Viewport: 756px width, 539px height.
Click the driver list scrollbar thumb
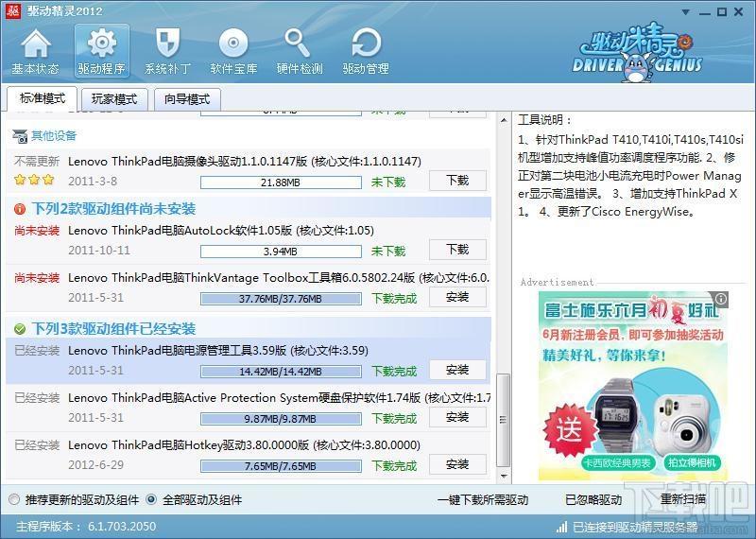tap(504, 420)
